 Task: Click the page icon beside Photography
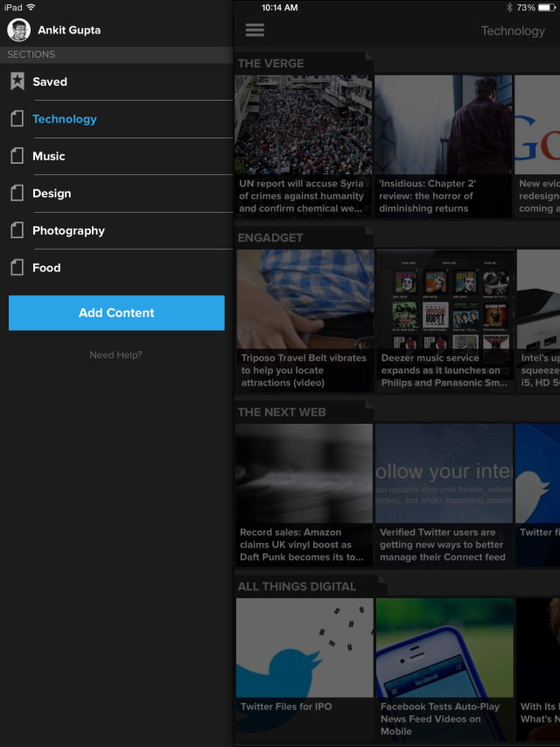(17, 230)
